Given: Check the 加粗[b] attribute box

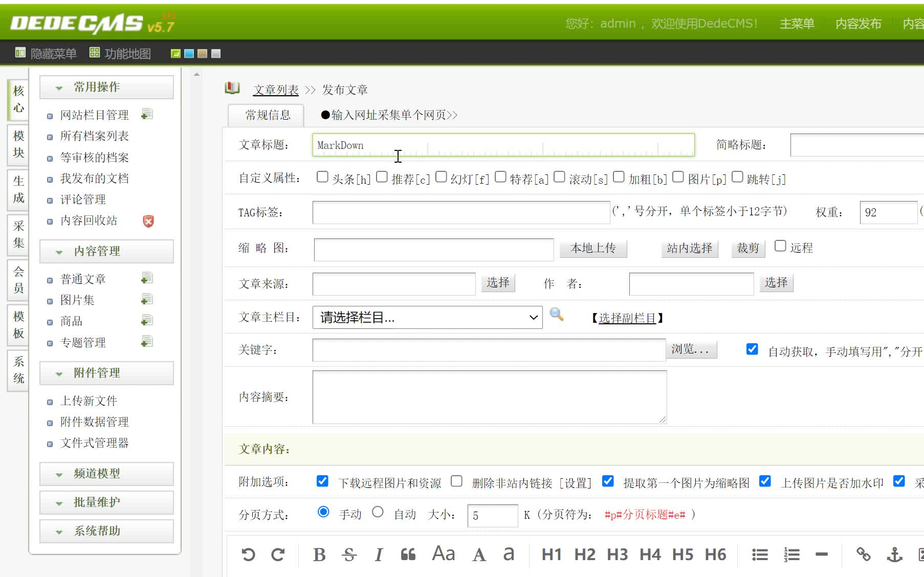Looking at the screenshot, I should [x=619, y=177].
